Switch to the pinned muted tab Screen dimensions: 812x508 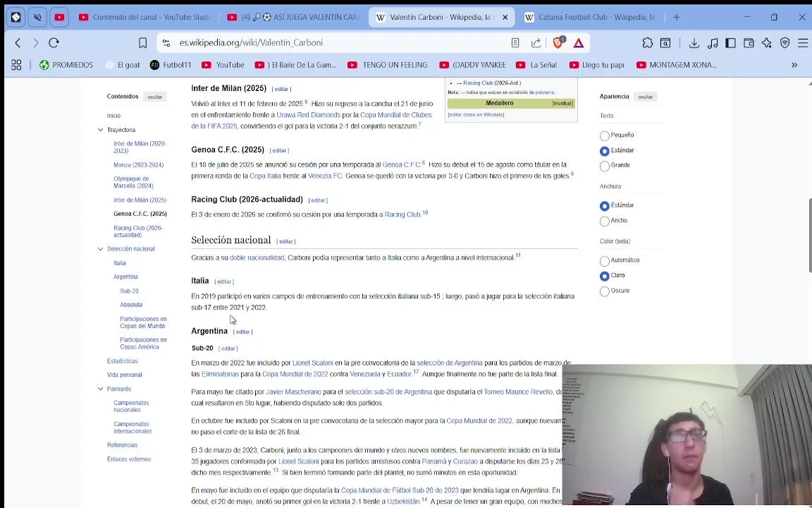[x=37, y=17]
